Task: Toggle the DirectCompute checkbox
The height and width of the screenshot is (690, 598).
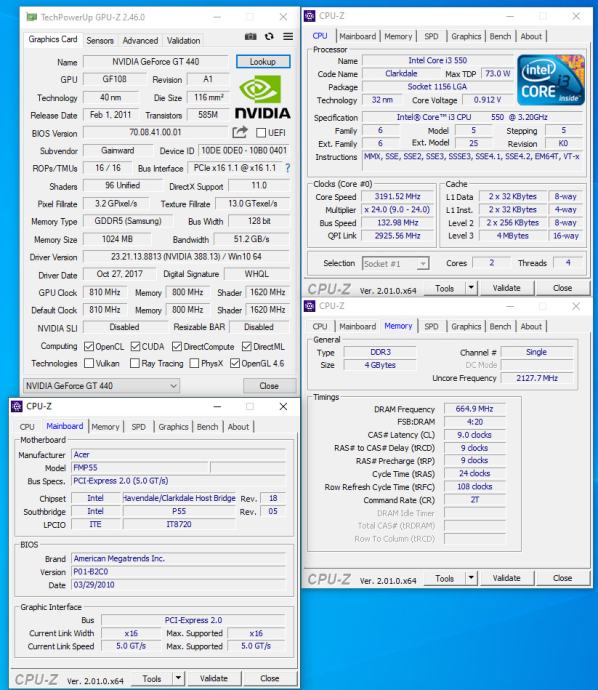Action: [177, 347]
